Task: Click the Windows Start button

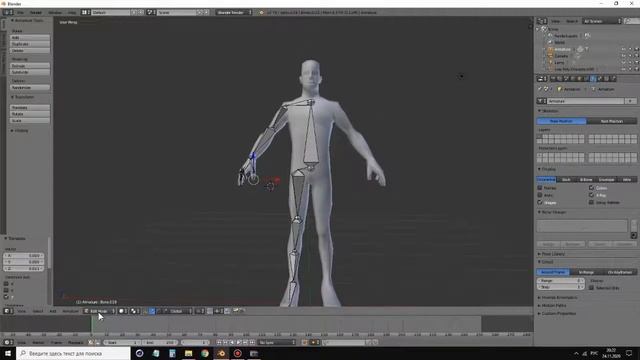Action: point(8,353)
